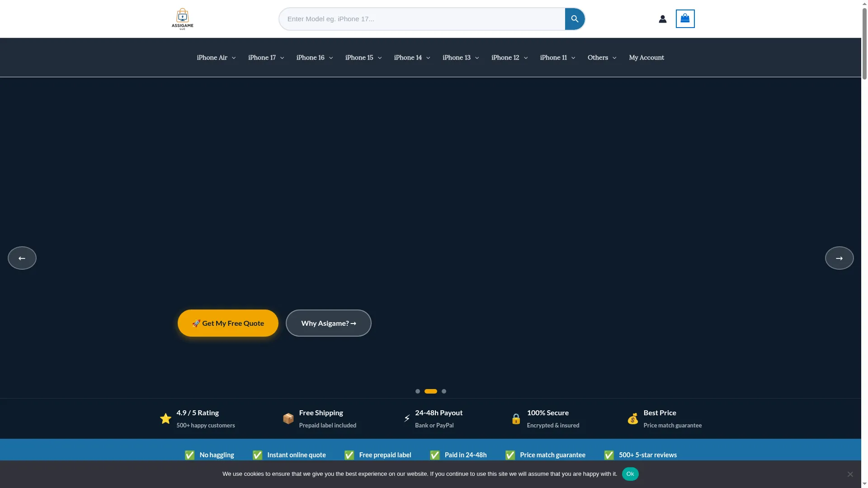The width and height of the screenshot is (868, 488).
Task: Click the No haggling text
Action: tap(217, 455)
